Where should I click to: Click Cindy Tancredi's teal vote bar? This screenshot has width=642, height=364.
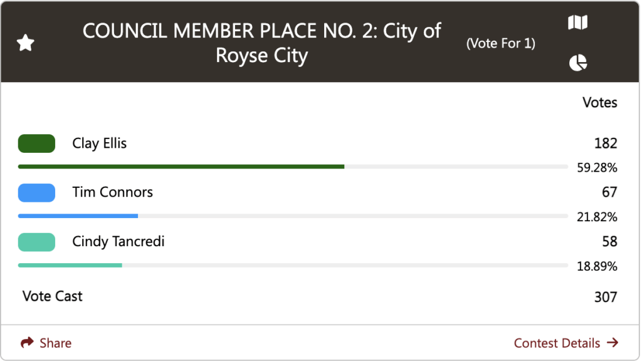click(70, 266)
